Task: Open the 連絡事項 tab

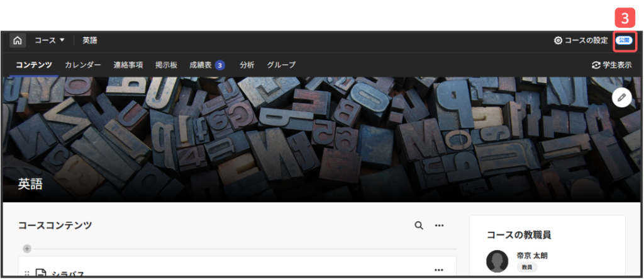Action: pos(128,65)
